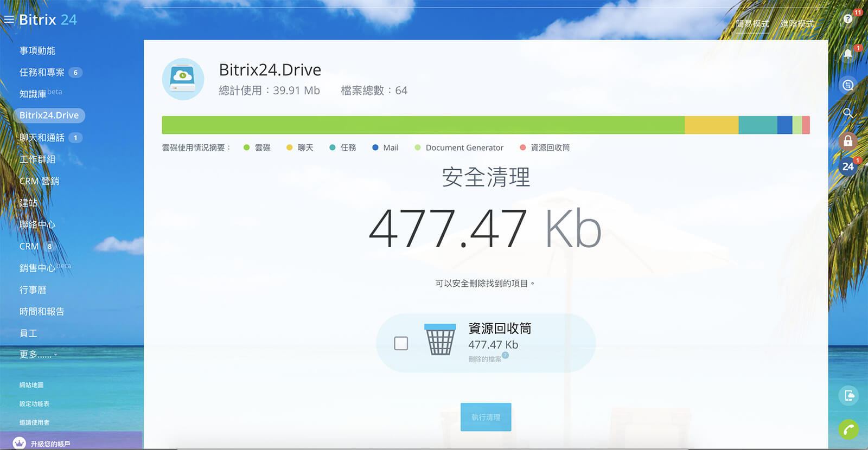The width and height of the screenshot is (868, 450).
Task: Open 銷售中心 beta in the sidebar
Action: point(45,267)
